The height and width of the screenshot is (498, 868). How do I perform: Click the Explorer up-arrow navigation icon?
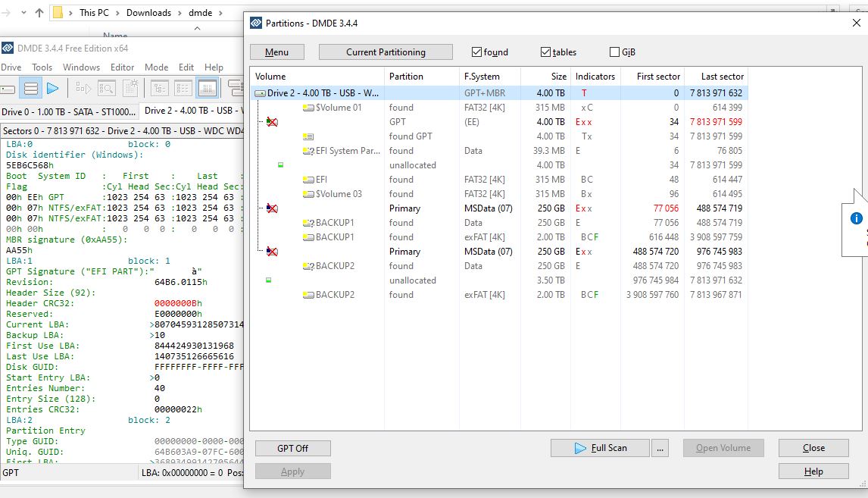pyautogui.click(x=39, y=12)
